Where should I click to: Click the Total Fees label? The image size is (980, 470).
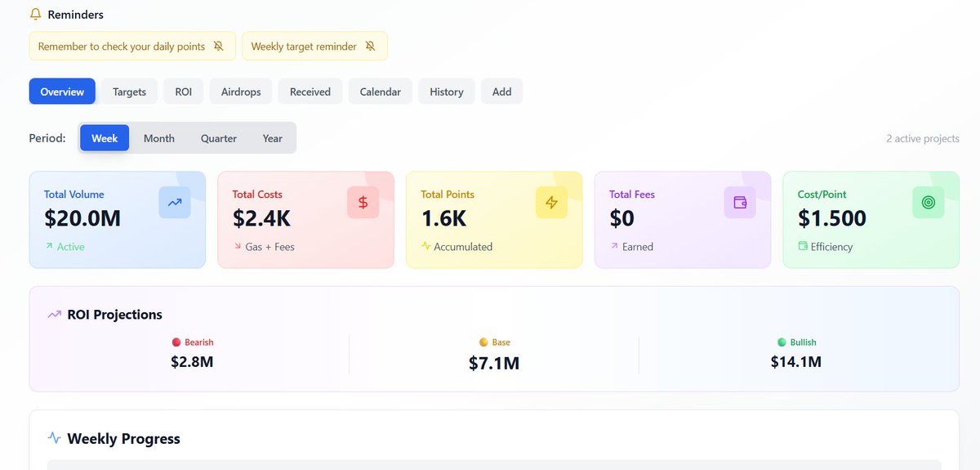click(x=632, y=195)
